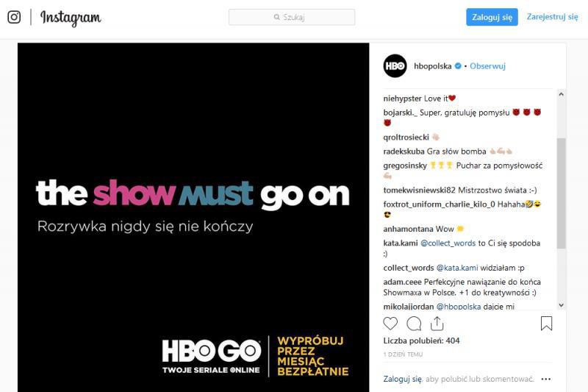Open the Zarejestruj się sign-up link
This screenshot has height=392, width=588.
(553, 17)
